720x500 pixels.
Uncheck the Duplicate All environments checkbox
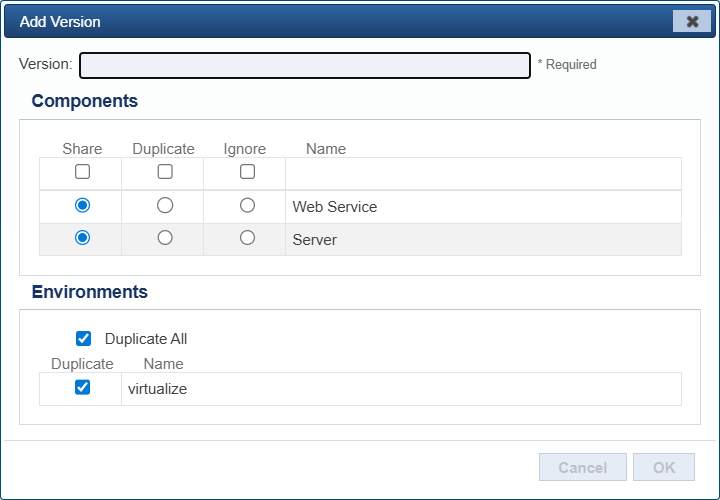click(84, 339)
